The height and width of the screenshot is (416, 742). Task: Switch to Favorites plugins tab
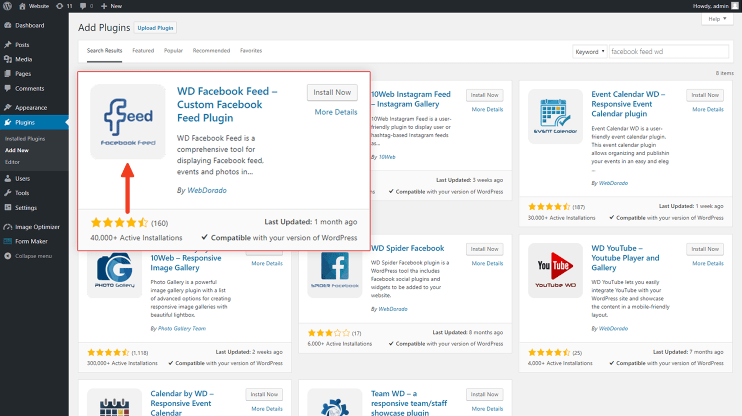(251, 51)
